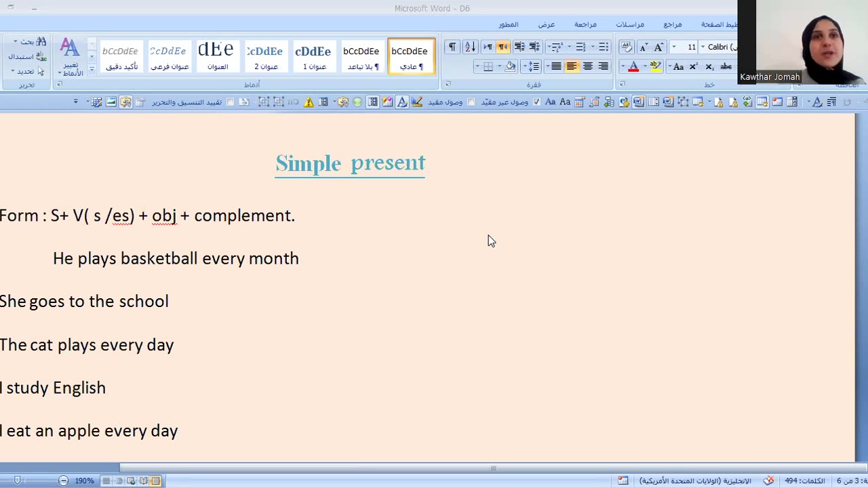The image size is (868, 488).
Task: Shrink font with the small A icon
Action: [x=644, y=47]
